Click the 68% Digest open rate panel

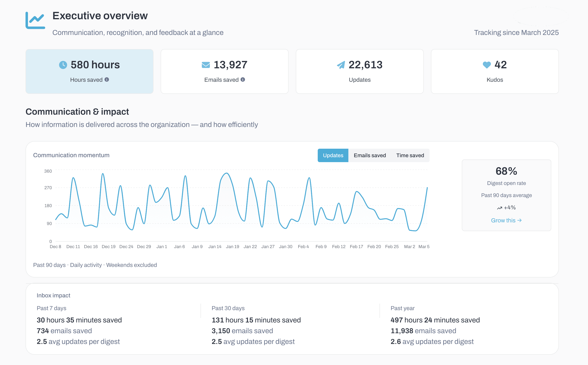[506, 195]
